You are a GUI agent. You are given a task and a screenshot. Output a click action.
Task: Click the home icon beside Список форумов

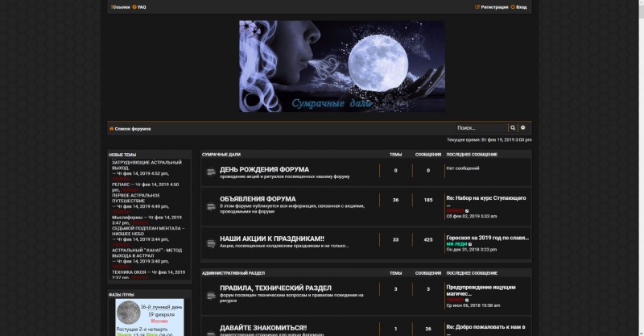(111, 129)
